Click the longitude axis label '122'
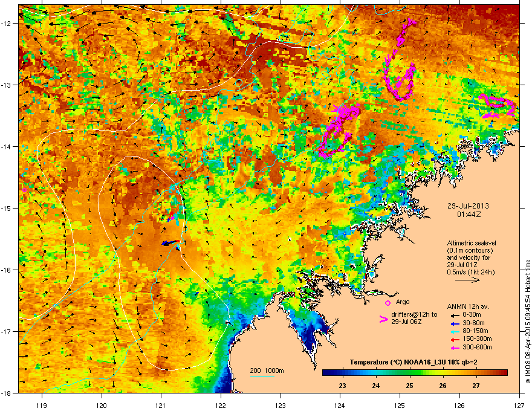 coord(221,405)
